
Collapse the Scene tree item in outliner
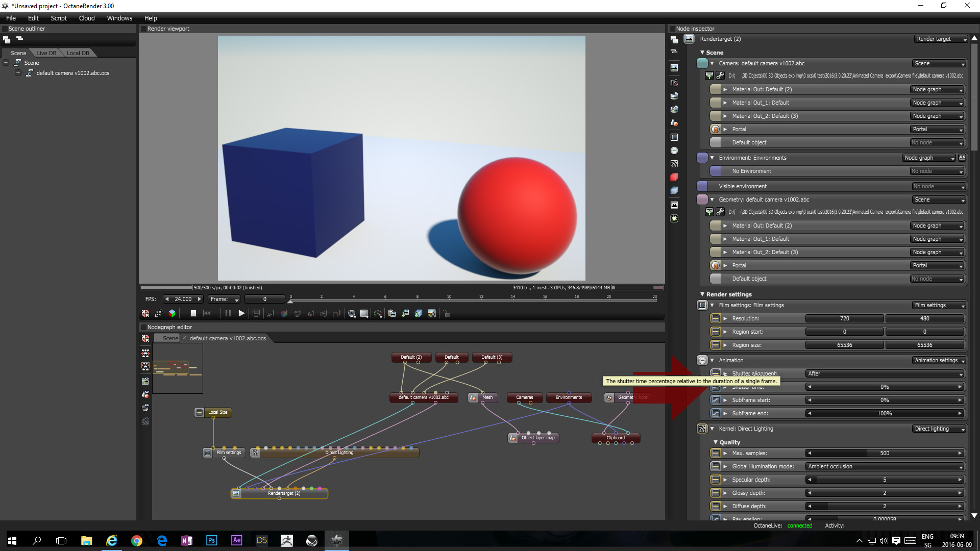click(6, 63)
